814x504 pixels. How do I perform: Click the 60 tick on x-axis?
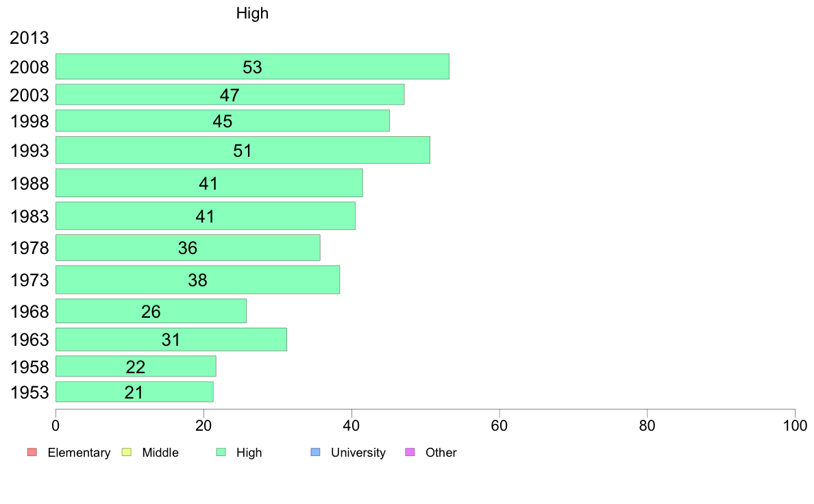coord(500,426)
